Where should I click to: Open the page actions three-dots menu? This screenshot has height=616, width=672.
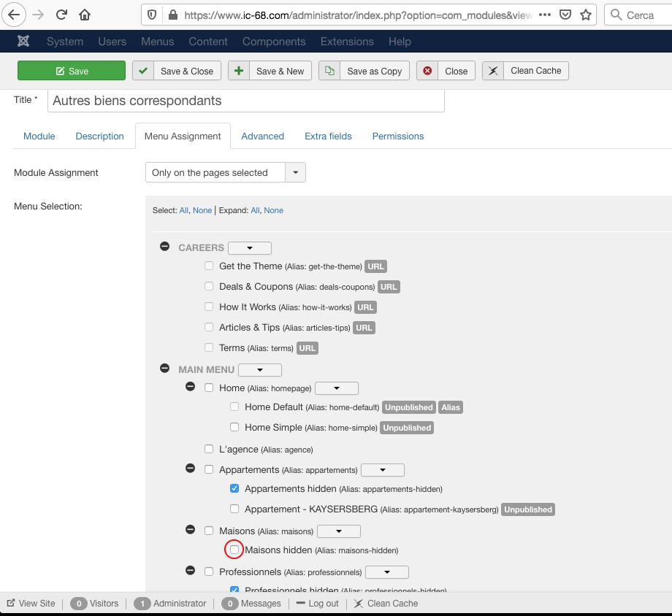[x=545, y=15]
